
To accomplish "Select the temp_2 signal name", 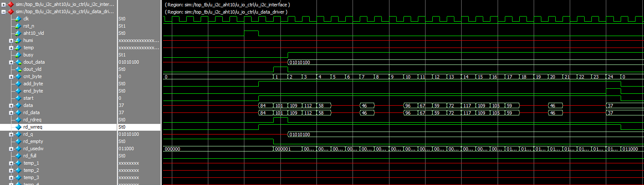I will coord(31,170).
